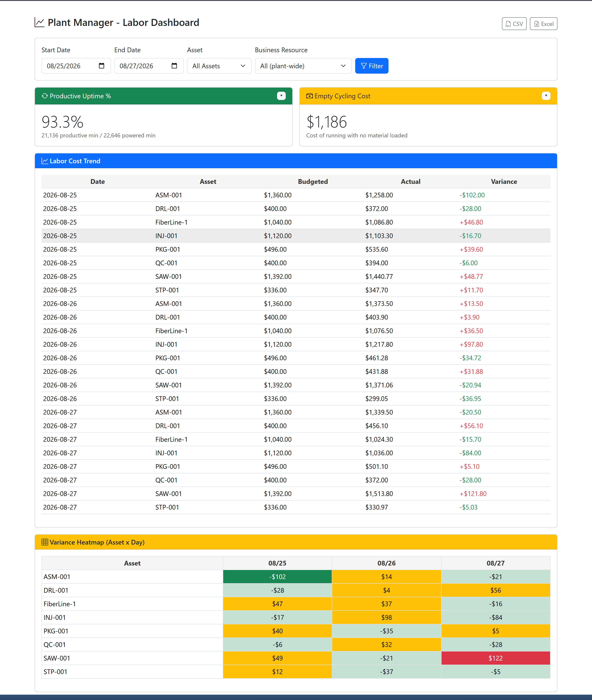Click the Start Date field 08/25/2026
The width and height of the screenshot is (592, 700).
[76, 66]
